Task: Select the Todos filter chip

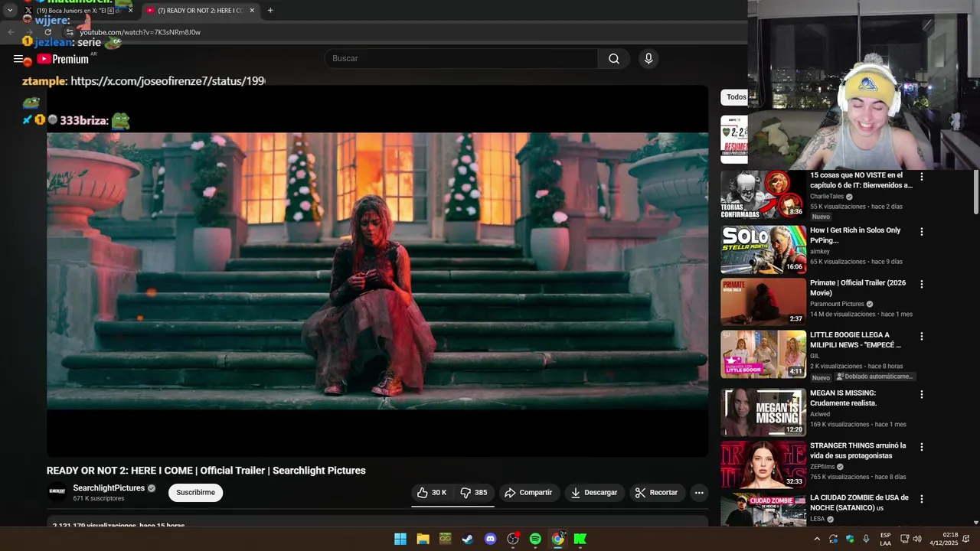Action: point(734,97)
